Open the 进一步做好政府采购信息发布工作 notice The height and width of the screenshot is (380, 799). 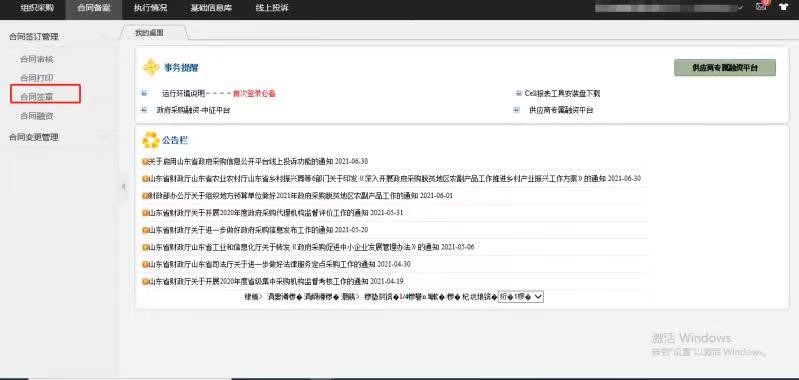(x=258, y=230)
